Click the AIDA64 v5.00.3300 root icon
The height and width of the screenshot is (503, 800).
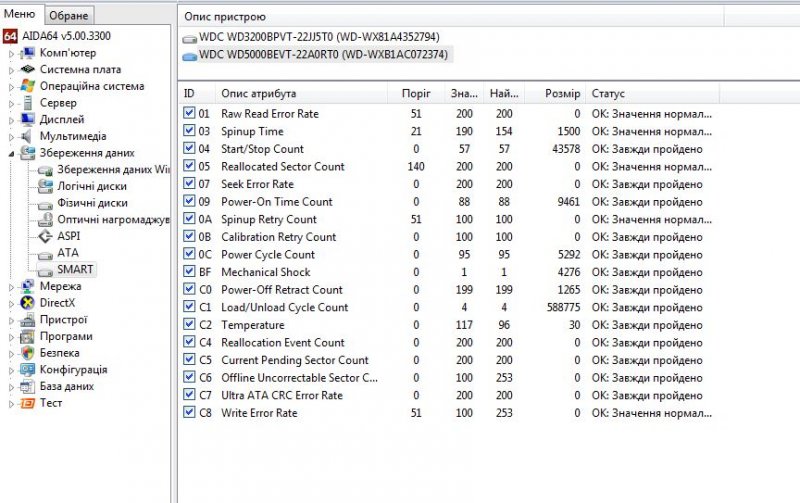pyautogui.click(x=10, y=36)
